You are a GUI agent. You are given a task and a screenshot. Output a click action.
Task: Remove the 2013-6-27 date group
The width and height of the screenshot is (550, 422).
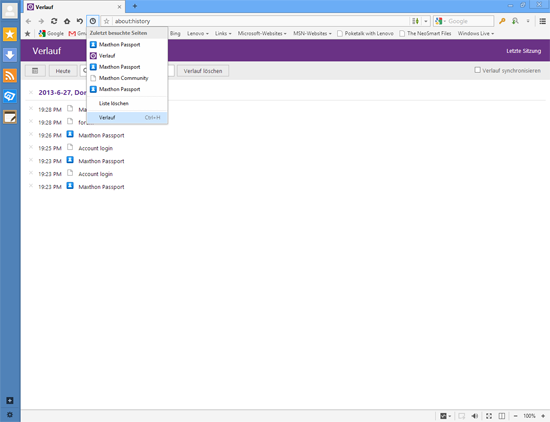(x=31, y=92)
